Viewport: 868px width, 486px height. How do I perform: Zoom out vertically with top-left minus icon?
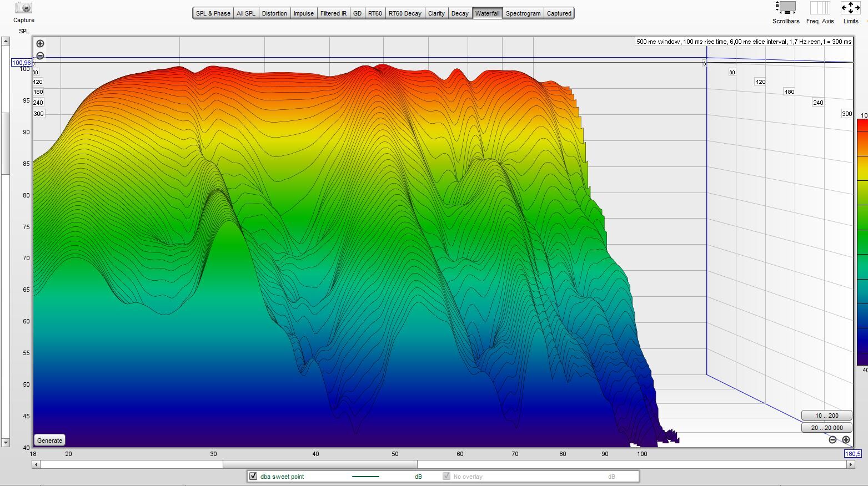click(40, 55)
